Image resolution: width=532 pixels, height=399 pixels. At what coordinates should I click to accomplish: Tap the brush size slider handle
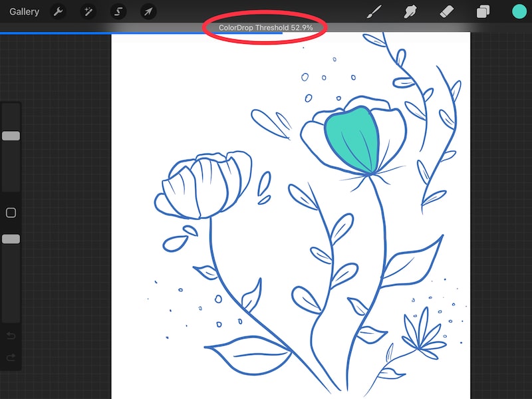coord(11,135)
